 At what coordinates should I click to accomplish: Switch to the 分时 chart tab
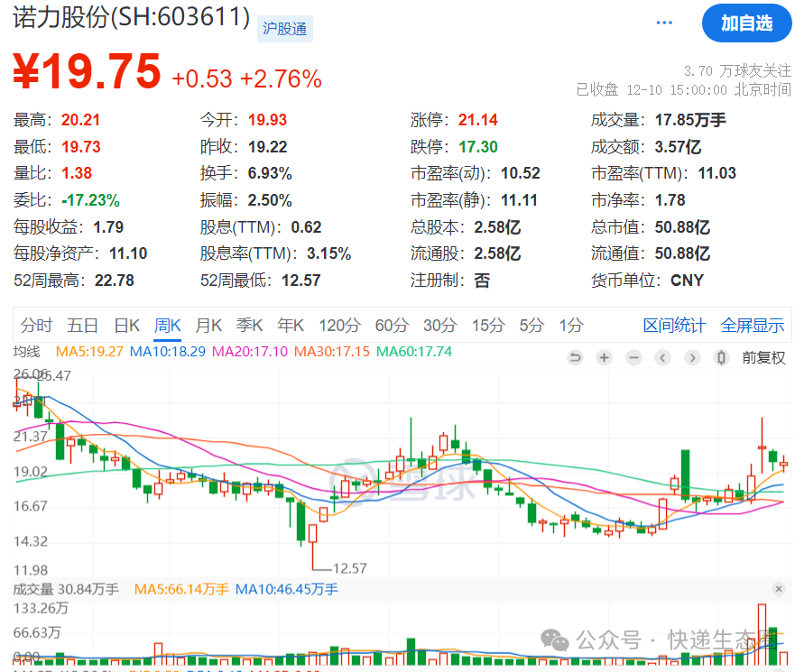[36, 325]
